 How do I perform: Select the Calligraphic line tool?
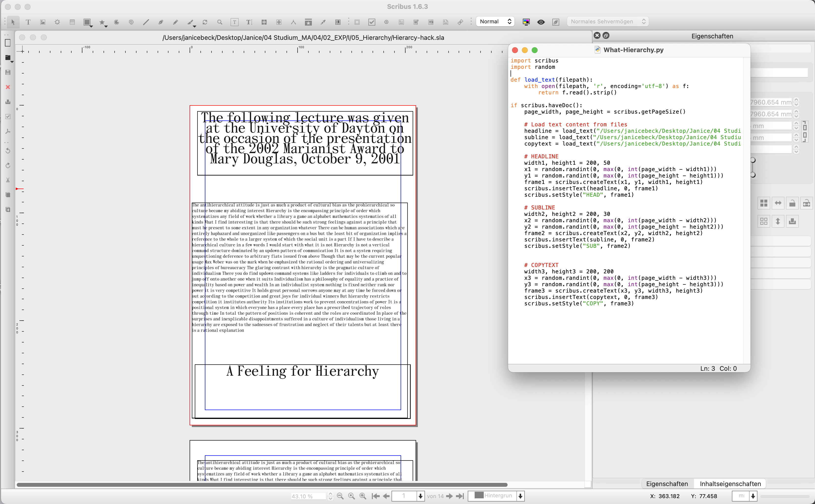click(190, 22)
